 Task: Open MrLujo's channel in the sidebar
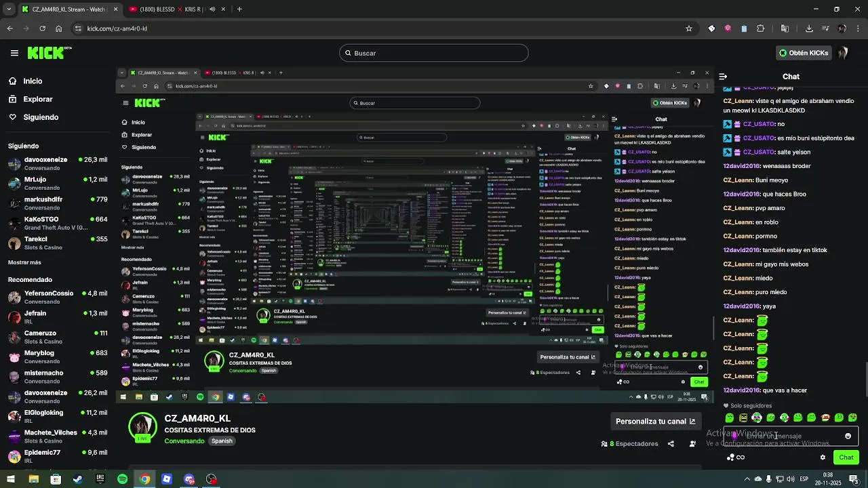coord(58,184)
